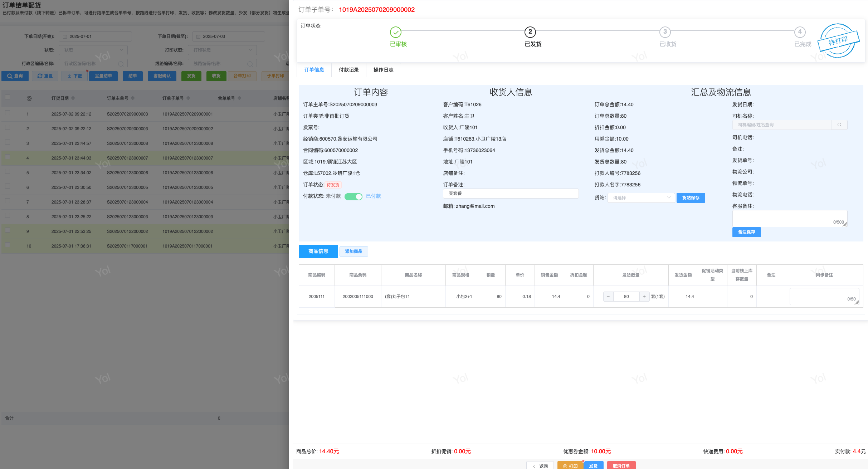Viewport: 868px width, 469px height.
Task: Click the minus icon on shipping quantity
Action: [608, 297]
